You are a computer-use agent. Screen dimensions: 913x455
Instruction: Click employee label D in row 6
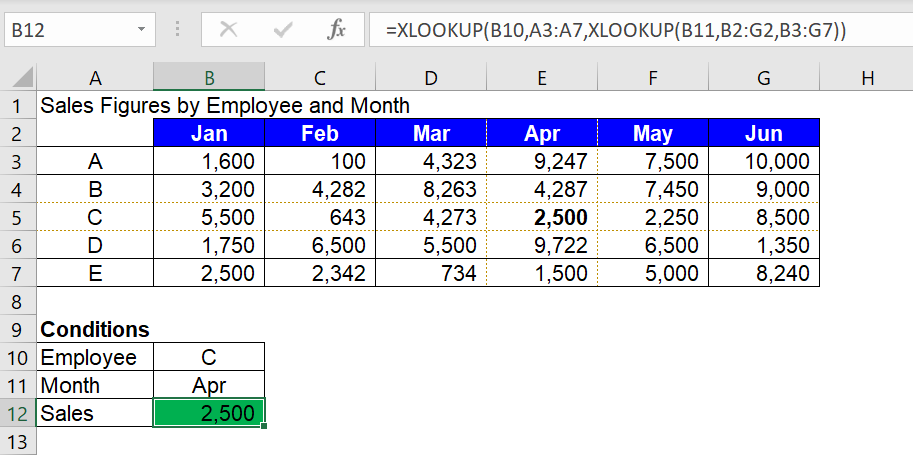click(x=95, y=245)
